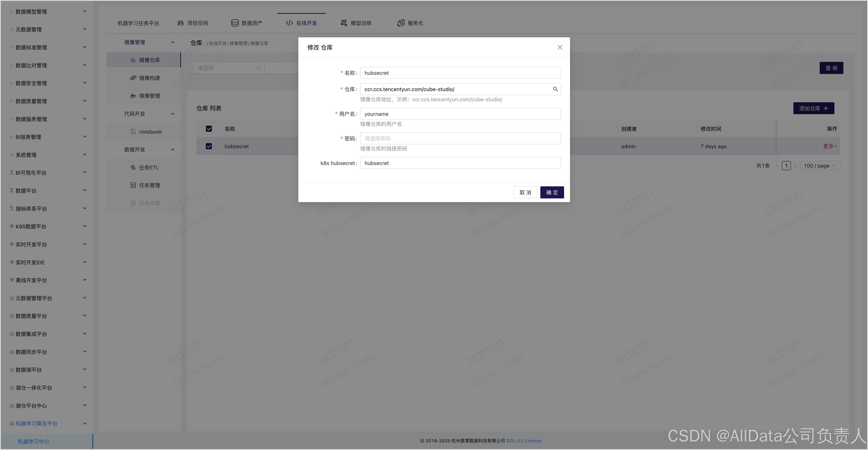This screenshot has height=450, width=868.
Task: Collapse the 镜像管理 submenu group
Action: point(173,42)
